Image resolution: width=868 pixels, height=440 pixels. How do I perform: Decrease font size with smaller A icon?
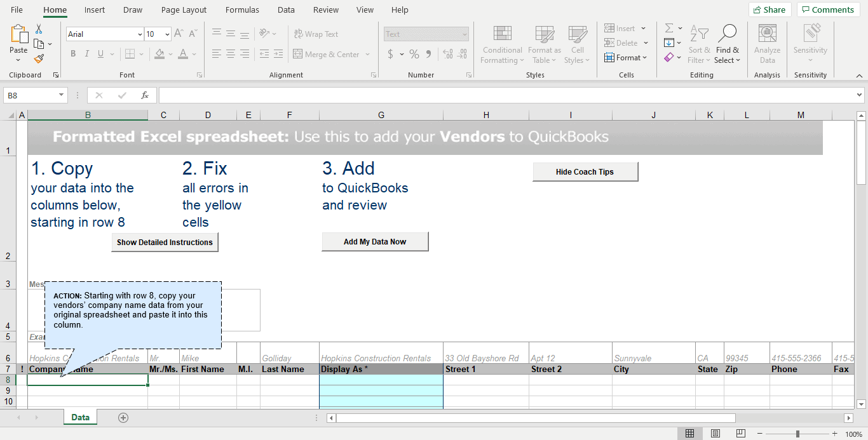tap(193, 34)
